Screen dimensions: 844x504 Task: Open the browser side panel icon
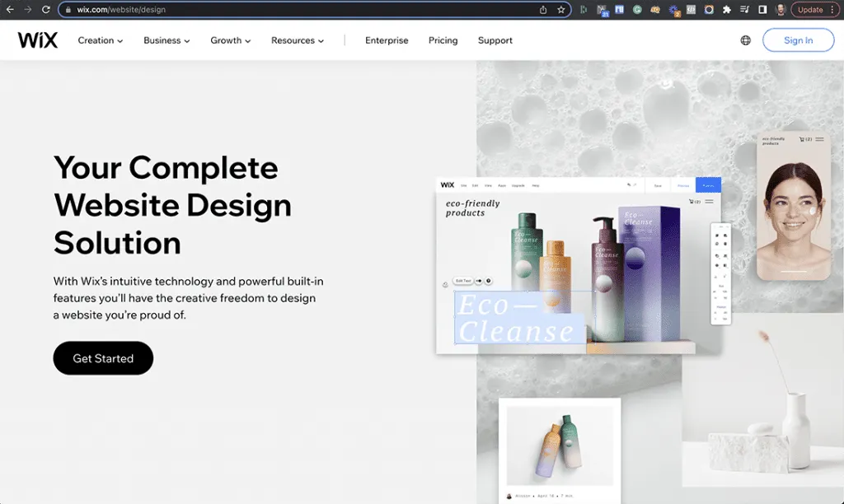762,10
